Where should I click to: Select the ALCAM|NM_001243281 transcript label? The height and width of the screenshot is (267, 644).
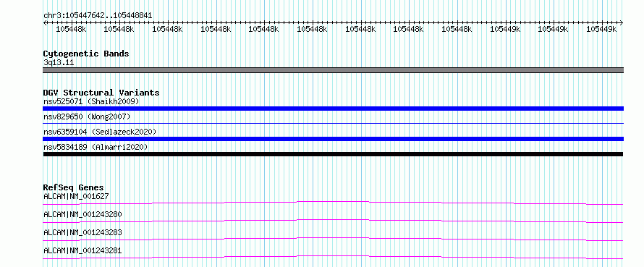pos(82,250)
